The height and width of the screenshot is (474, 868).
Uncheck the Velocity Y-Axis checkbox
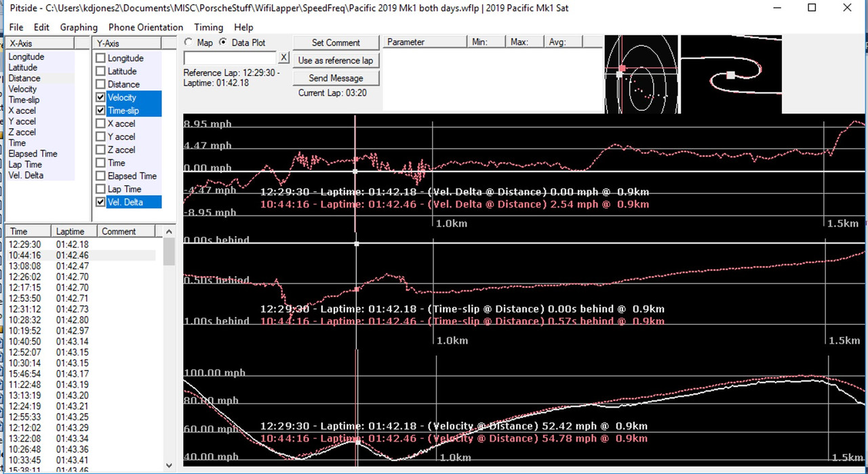(x=100, y=98)
